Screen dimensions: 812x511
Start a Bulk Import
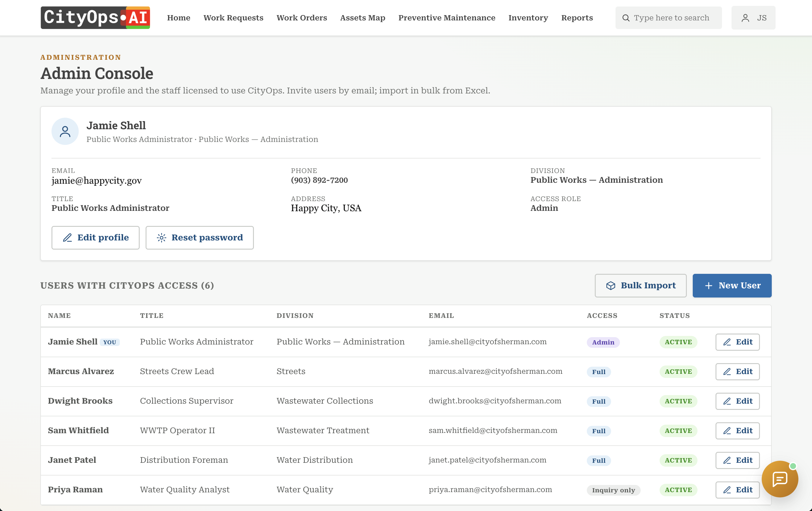(x=641, y=285)
